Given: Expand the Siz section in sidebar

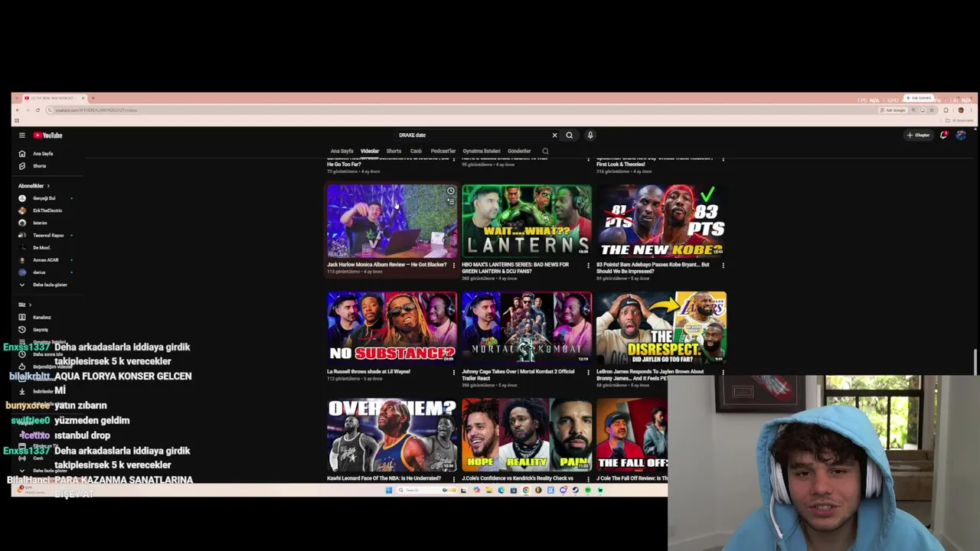Looking at the screenshot, I should point(24,305).
